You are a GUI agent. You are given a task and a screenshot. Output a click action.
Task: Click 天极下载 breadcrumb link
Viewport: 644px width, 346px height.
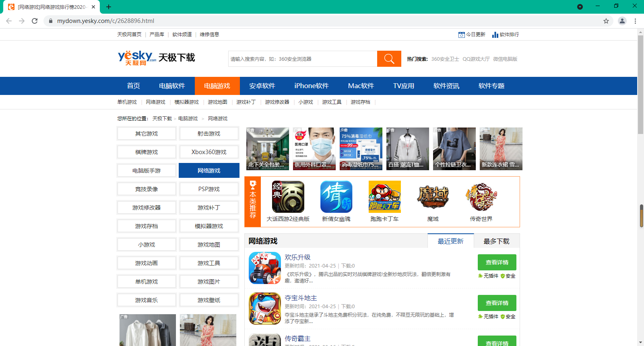[162, 119]
